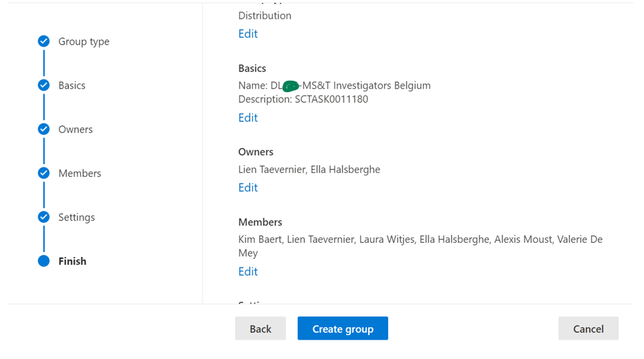The image size is (644, 359).
Task: Select the Finish step label
Action: pyautogui.click(x=72, y=262)
